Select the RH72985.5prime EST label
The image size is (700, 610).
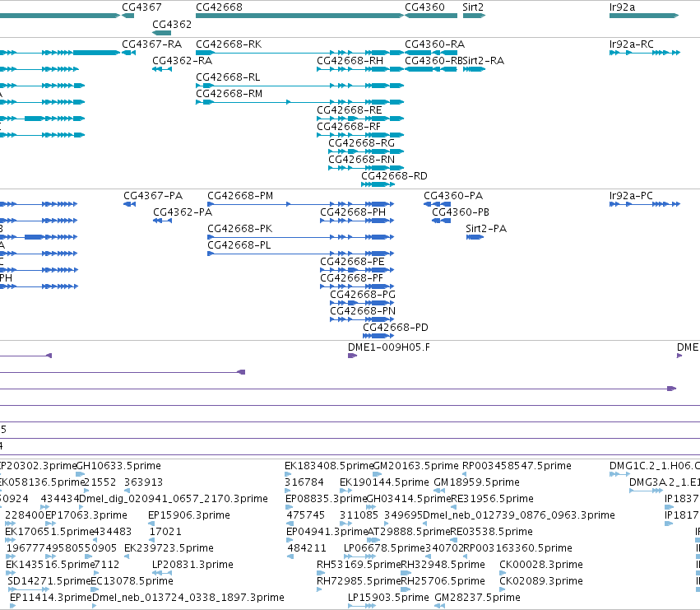[359, 581]
